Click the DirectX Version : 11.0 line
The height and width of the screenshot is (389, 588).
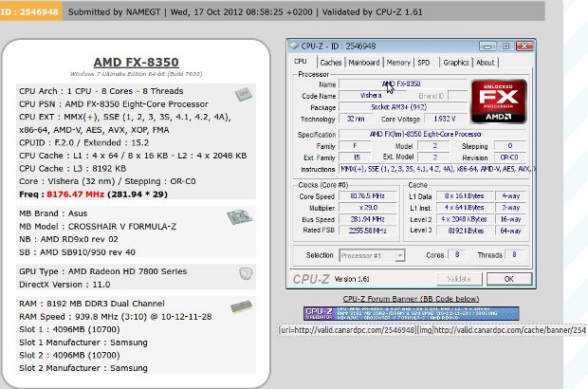[64, 285]
